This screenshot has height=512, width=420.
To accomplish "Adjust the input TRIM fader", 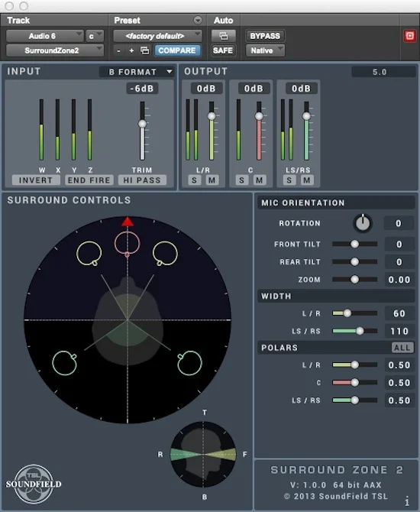I will coord(142,124).
